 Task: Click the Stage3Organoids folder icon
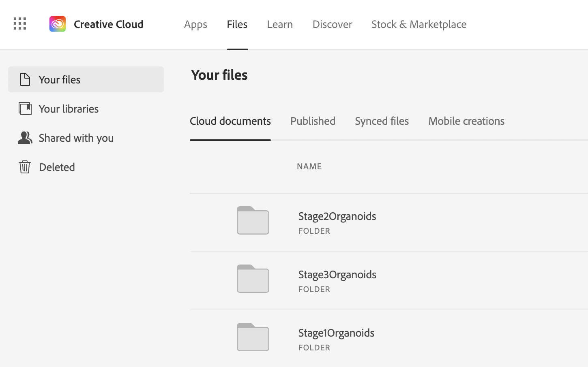pos(253,279)
